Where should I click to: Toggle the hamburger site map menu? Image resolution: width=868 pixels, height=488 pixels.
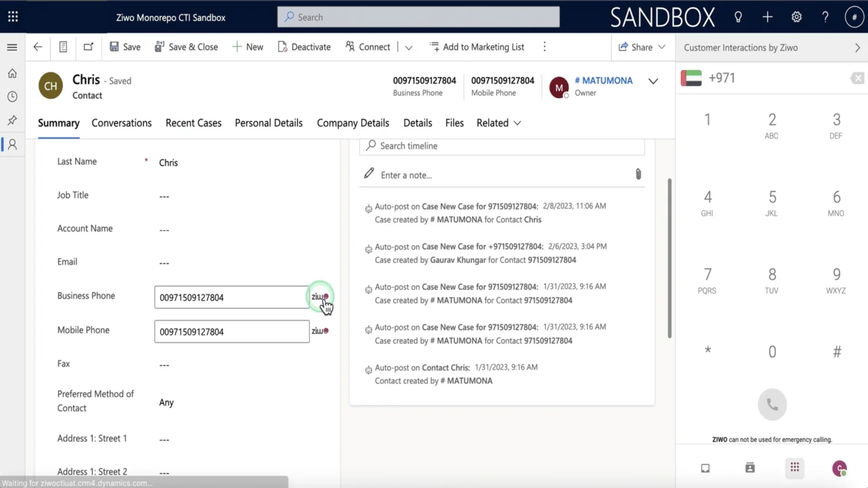point(12,47)
